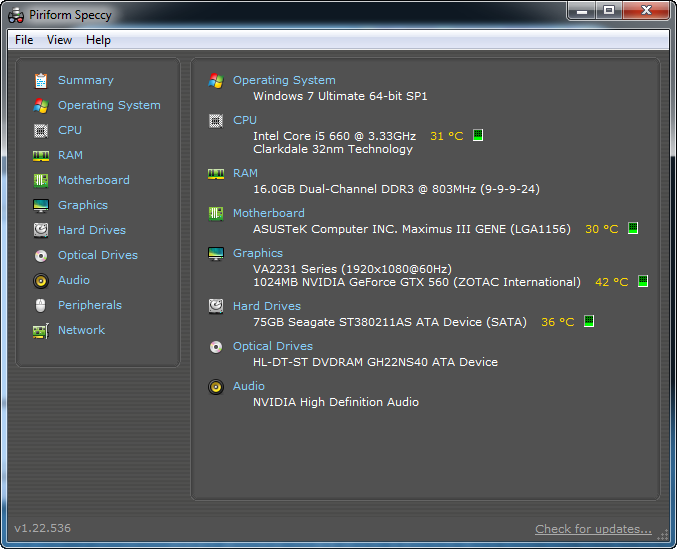Click the green temperature indicator next to 36 °C
The image size is (677, 549).
point(589,321)
